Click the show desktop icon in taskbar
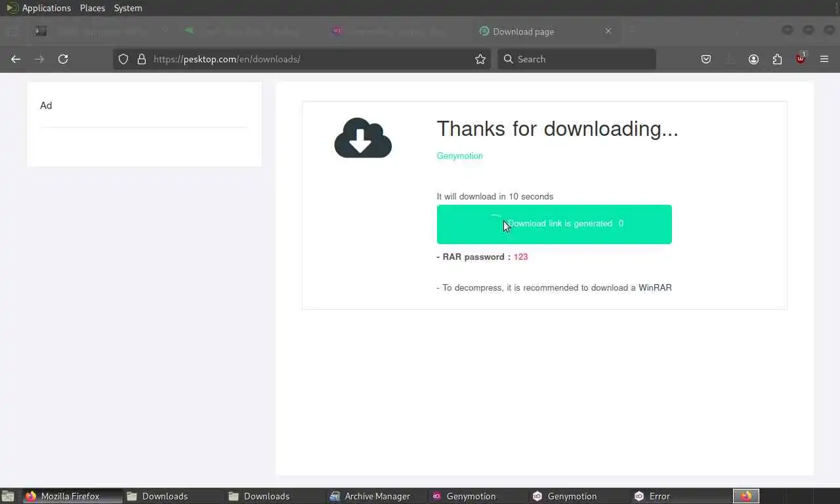Screen dimensions: 840x504 pyautogui.click(x=8, y=496)
